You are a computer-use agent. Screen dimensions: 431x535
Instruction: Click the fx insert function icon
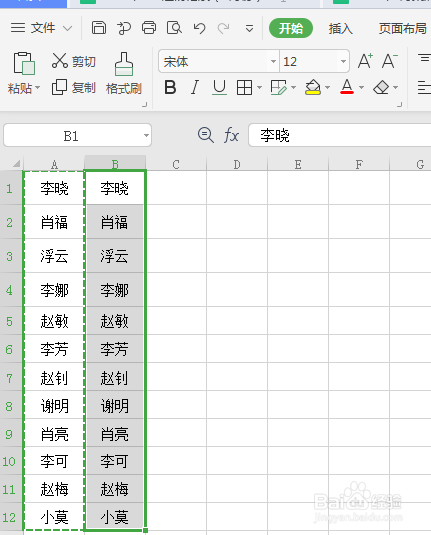(231, 135)
